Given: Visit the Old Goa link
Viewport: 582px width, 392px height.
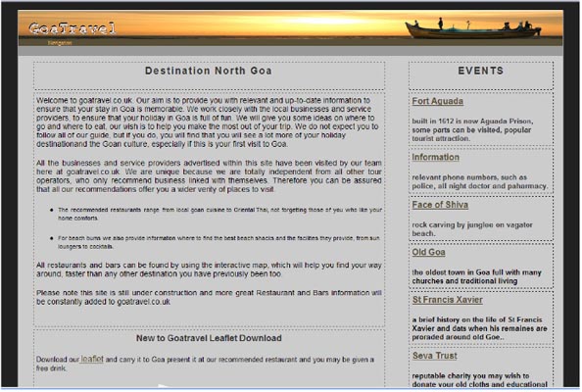Looking at the screenshot, I should [428, 253].
